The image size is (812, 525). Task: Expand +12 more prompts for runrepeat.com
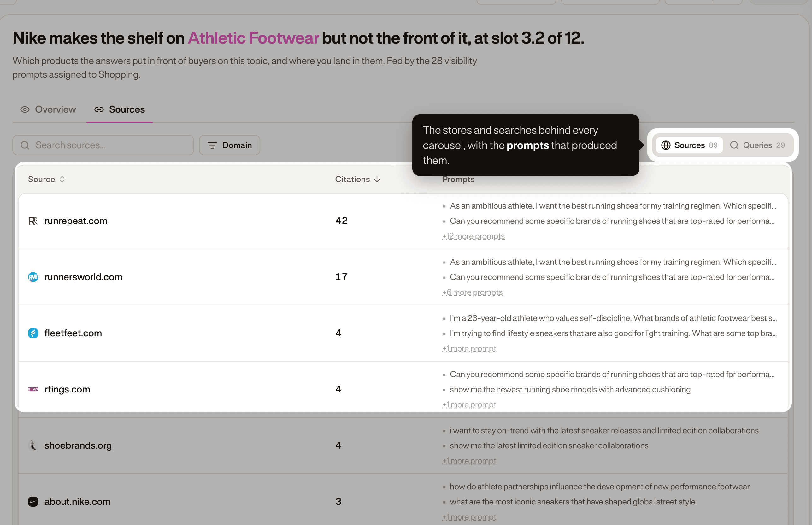pyautogui.click(x=473, y=236)
